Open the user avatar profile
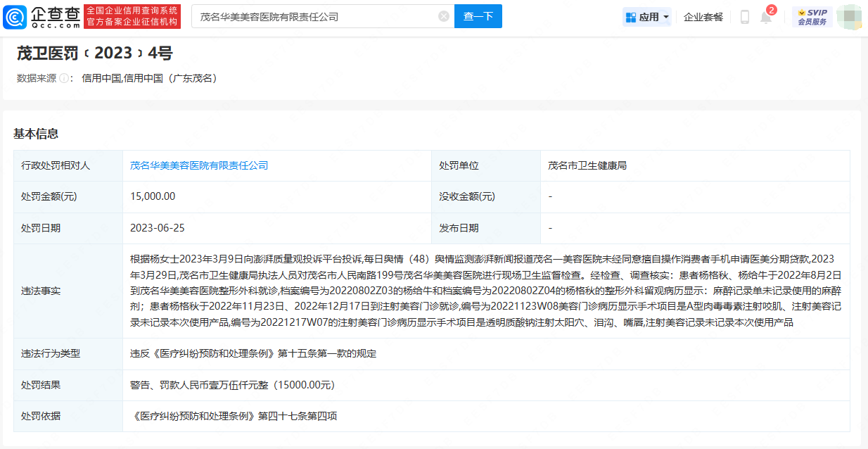 [x=849, y=17]
